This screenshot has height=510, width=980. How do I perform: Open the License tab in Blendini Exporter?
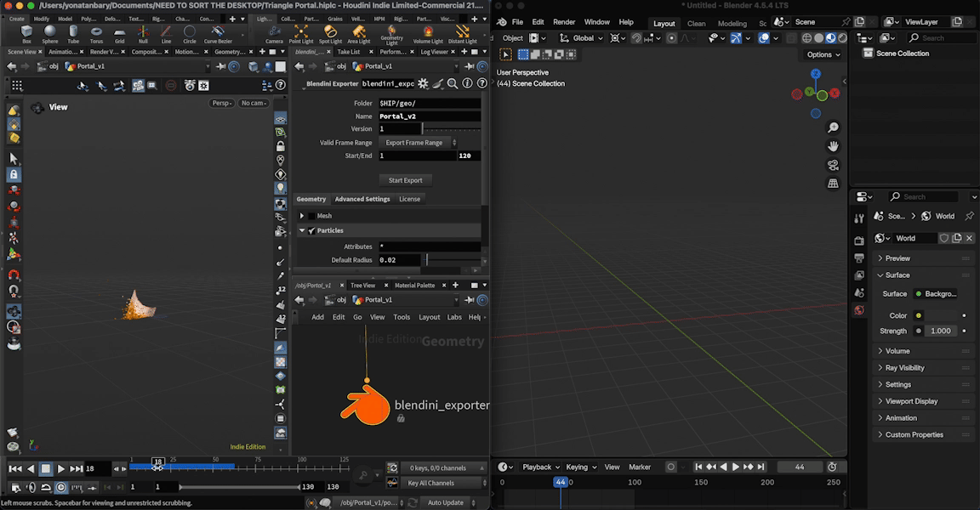(409, 199)
